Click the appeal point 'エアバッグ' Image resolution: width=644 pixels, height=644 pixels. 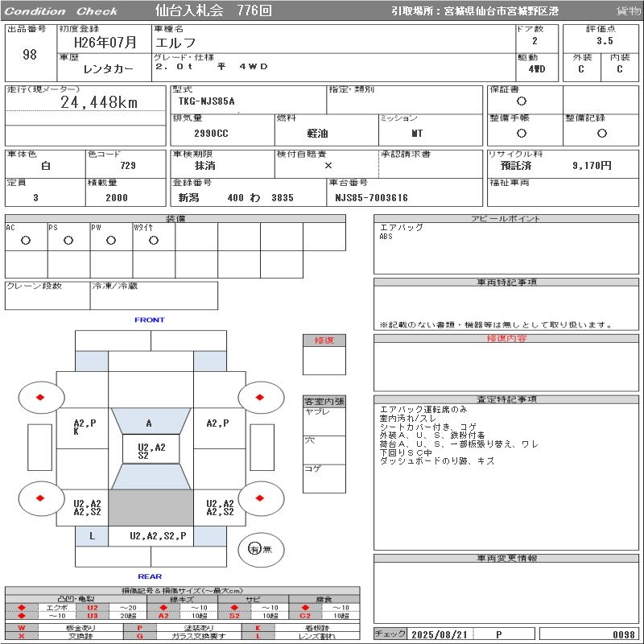pos(401,227)
